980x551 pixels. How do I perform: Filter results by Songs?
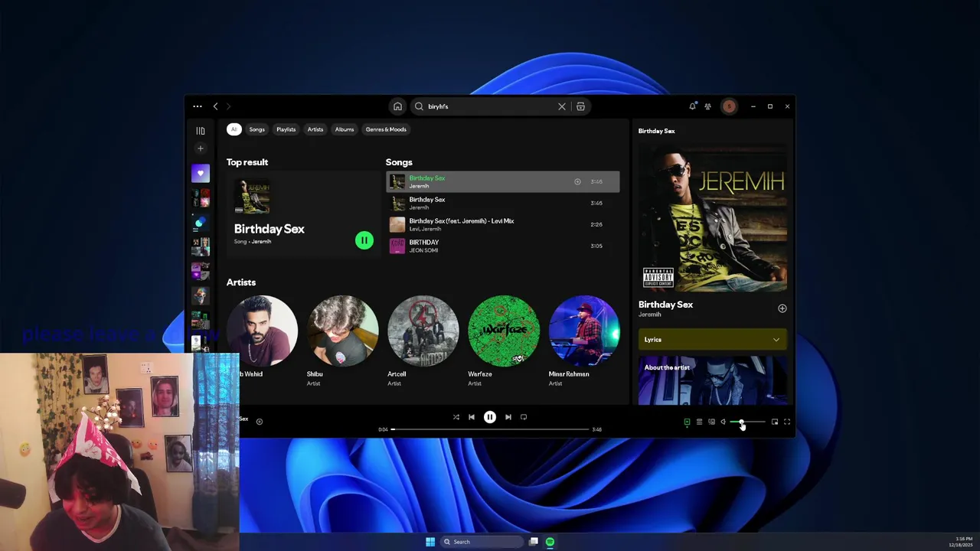pos(256,129)
